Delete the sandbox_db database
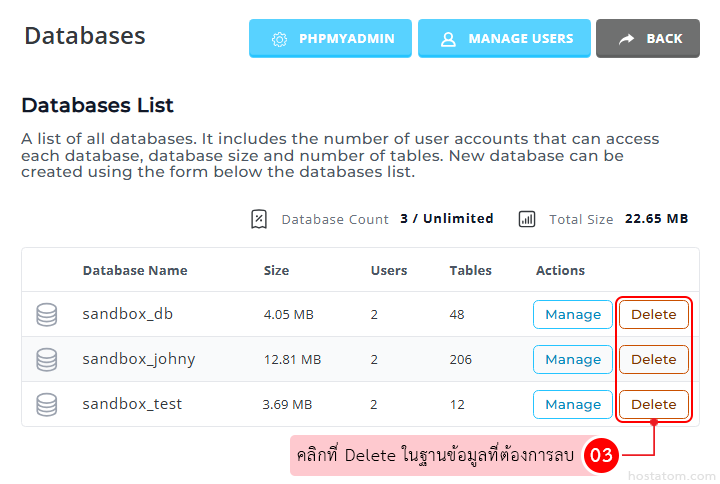 (653, 314)
